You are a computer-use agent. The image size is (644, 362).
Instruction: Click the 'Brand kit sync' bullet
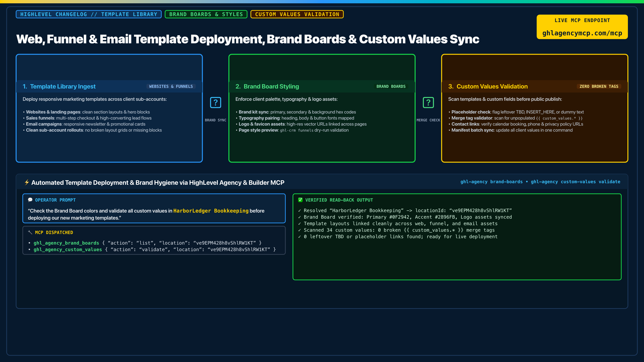296,112
